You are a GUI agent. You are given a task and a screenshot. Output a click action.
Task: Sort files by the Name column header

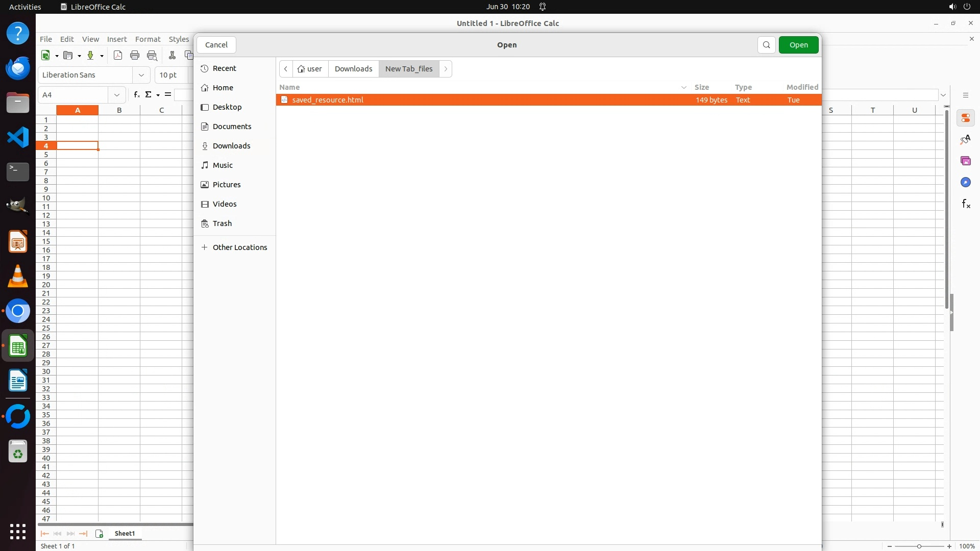(x=290, y=87)
